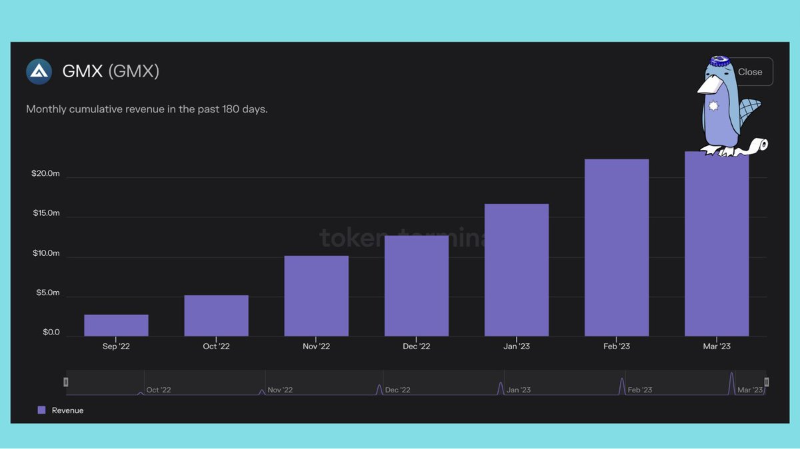
Task: Click the GMX logo icon
Action: point(39,72)
